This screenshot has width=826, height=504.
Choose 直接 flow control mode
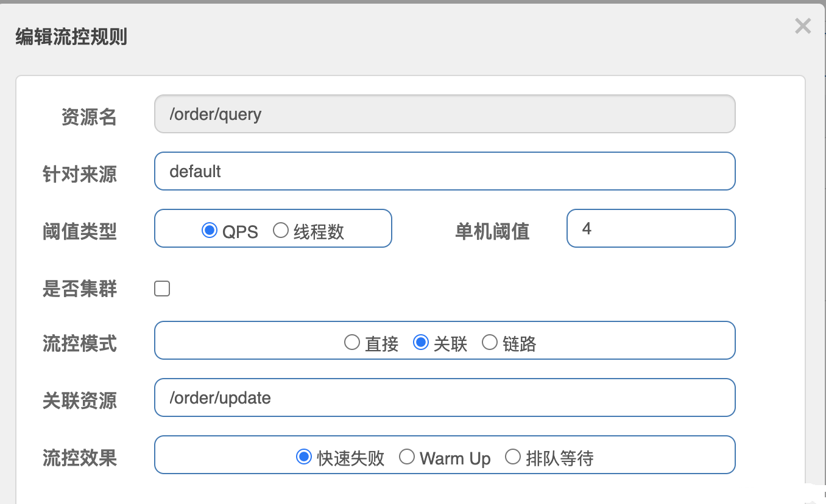point(352,343)
